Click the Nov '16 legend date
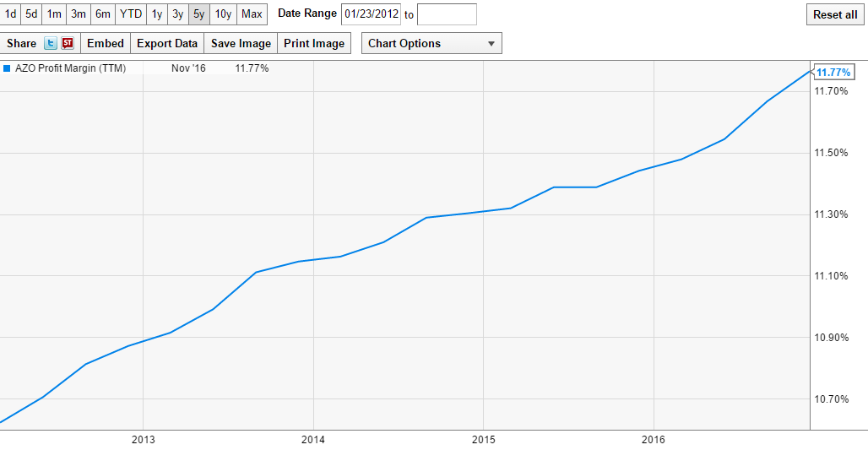This screenshot has height=450, width=868. [x=188, y=68]
